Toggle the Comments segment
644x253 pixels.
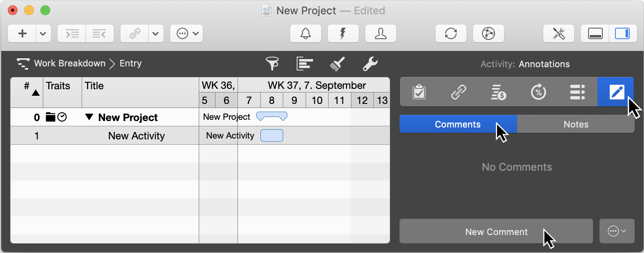[x=457, y=124]
